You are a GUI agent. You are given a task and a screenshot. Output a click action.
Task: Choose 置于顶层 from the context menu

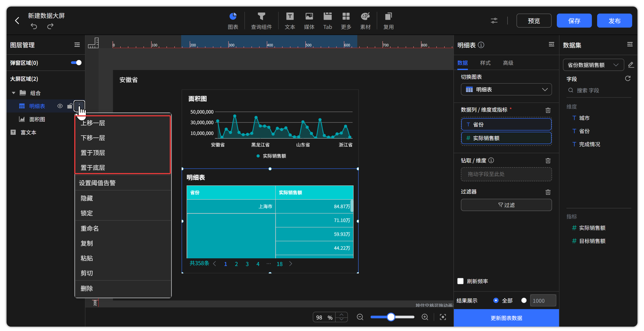pyautogui.click(x=93, y=153)
